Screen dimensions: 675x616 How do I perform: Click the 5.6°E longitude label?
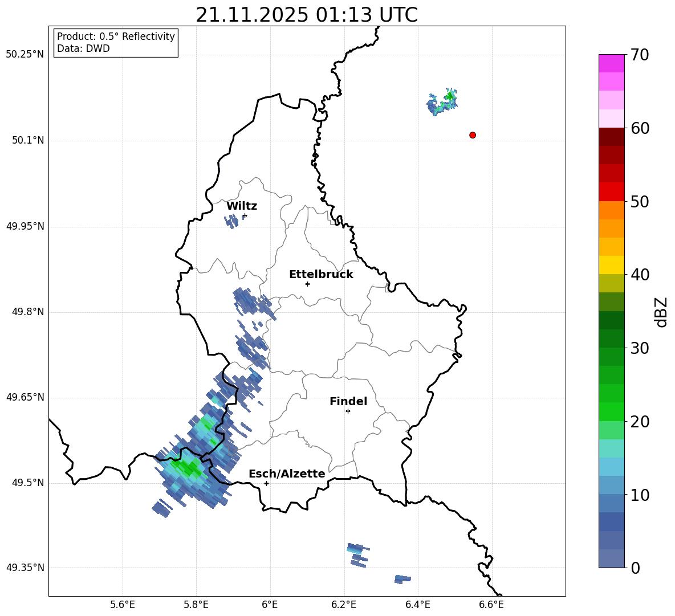(x=123, y=605)
